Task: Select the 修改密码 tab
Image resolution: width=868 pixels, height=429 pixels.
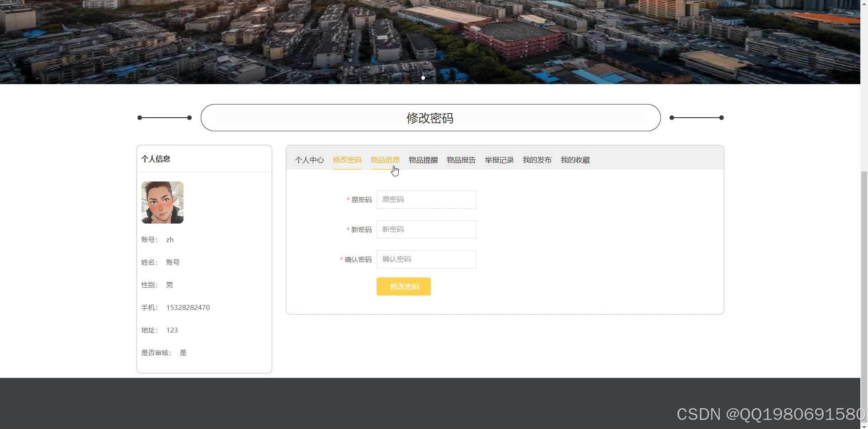Action: coord(347,159)
